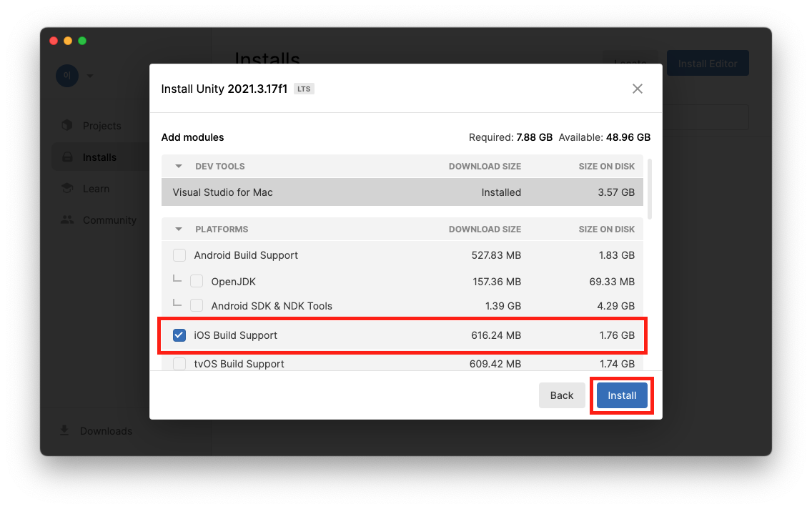Viewport: 812px width, 509px height.
Task: Open the Installs section
Action: click(99, 157)
